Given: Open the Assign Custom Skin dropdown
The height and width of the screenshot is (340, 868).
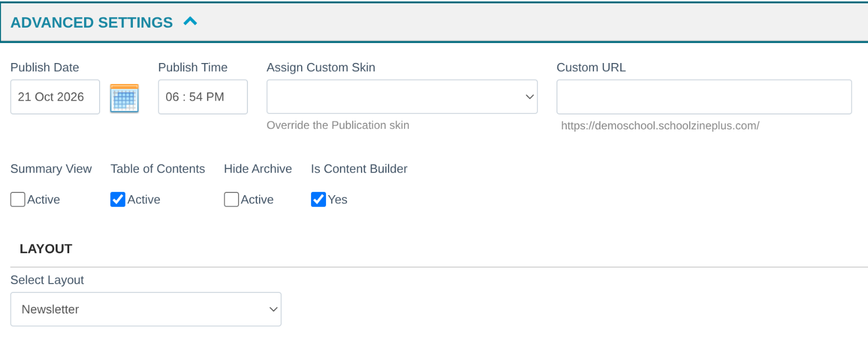Looking at the screenshot, I should click(x=402, y=97).
